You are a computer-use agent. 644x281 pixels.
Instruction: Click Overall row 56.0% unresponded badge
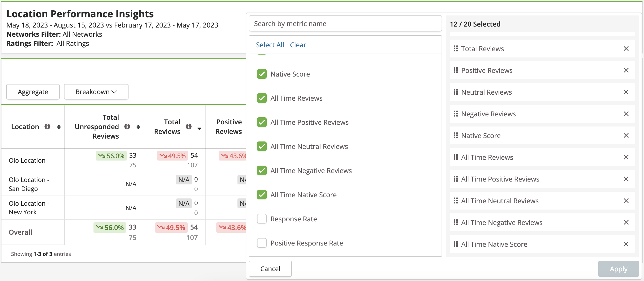coord(110,228)
